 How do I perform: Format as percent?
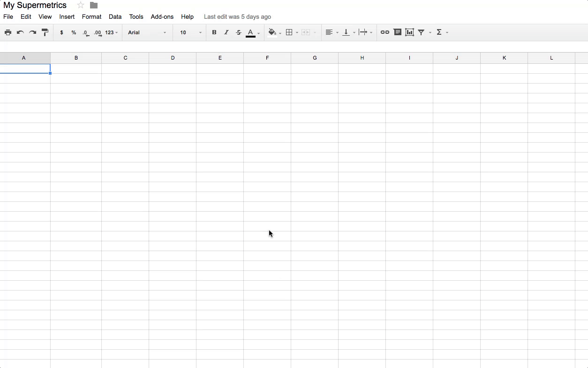pyautogui.click(x=74, y=32)
